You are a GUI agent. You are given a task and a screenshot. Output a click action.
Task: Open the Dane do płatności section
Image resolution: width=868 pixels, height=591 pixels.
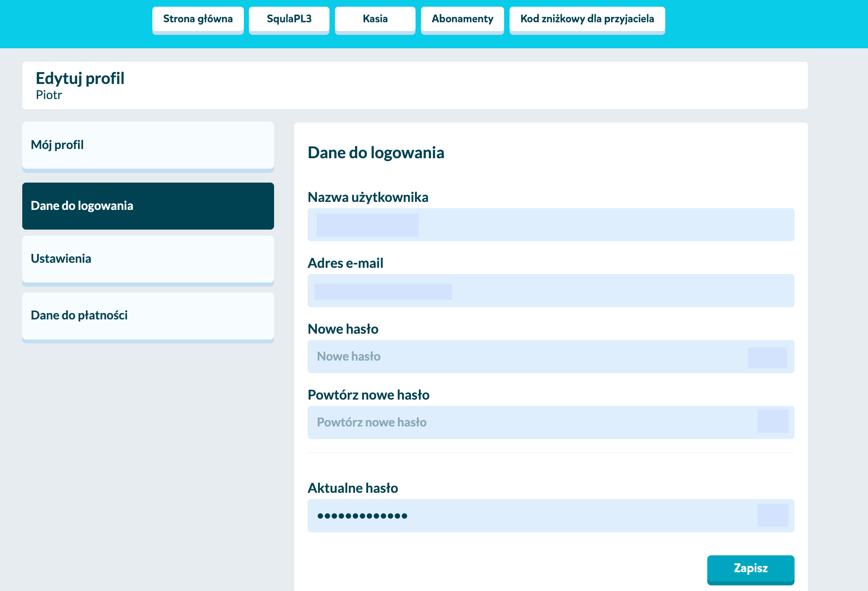click(x=148, y=317)
